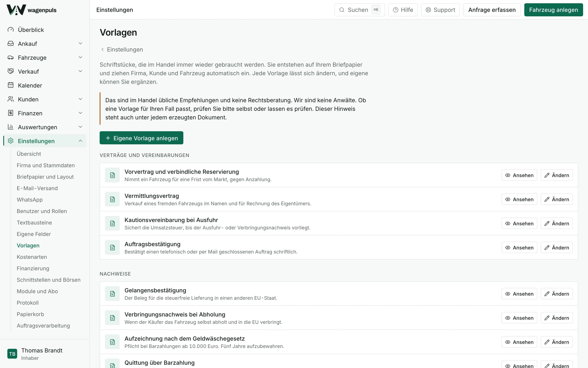Open Überblick via its gauge icon
The width and height of the screenshot is (588, 368).
[x=11, y=30]
